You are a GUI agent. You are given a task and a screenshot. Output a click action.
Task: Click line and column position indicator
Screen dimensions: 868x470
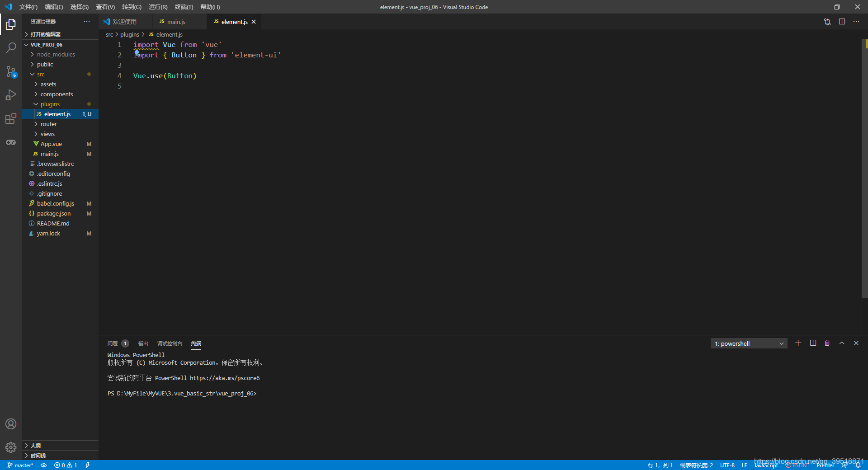(x=660, y=465)
